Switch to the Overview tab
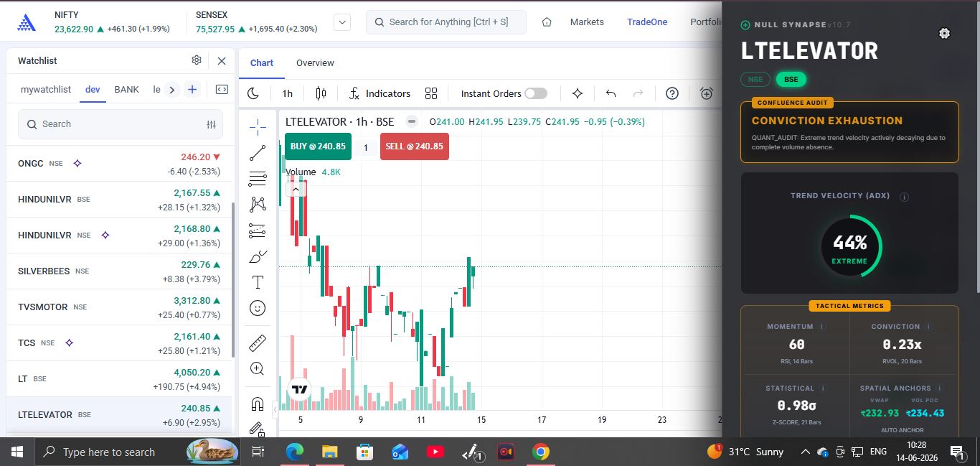Image resolution: width=980 pixels, height=466 pixels. [x=315, y=63]
